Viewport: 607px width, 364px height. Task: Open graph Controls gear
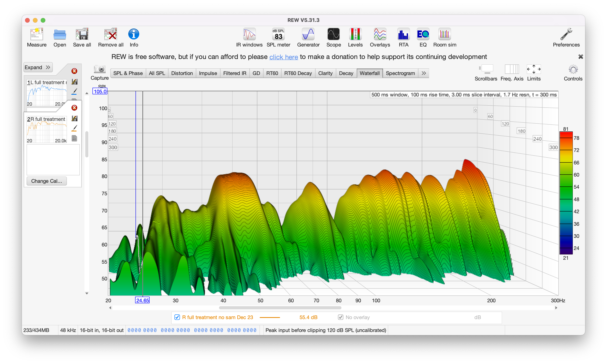[573, 70]
